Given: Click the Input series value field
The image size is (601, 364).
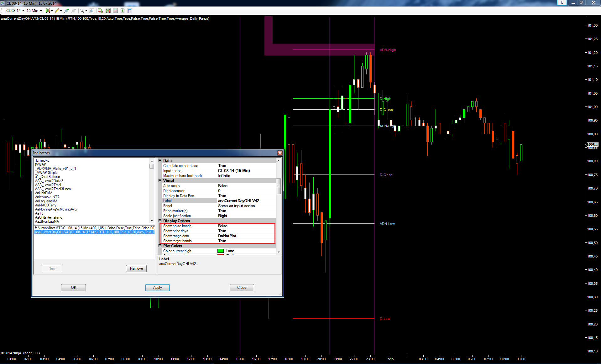Looking at the screenshot, I should click(246, 171).
